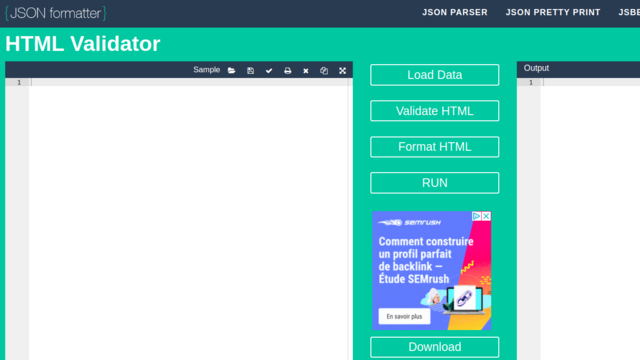Copy the editor content with the copy icon
Image resolution: width=640 pixels, height=360 pixels.
point(324,71)
